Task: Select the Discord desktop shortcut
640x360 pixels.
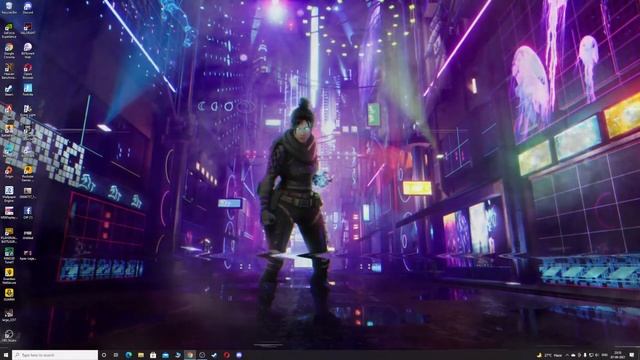Action: [28, 7]
